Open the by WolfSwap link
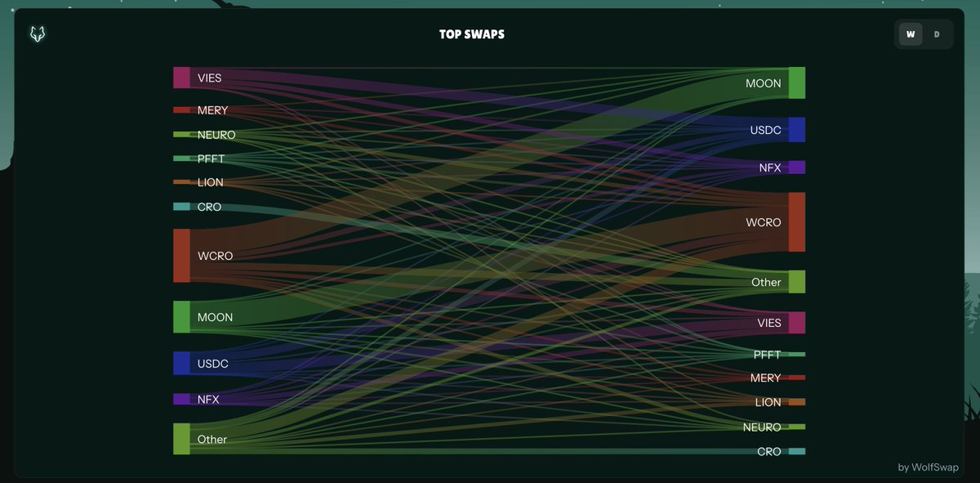This screenshot has height=483, width=980. point(928,467)
